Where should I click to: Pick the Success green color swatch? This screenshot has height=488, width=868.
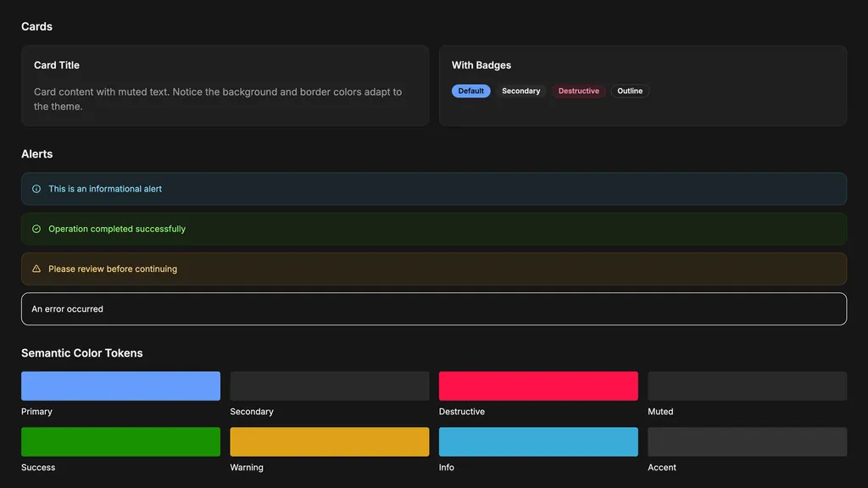(x=120, y=441)
